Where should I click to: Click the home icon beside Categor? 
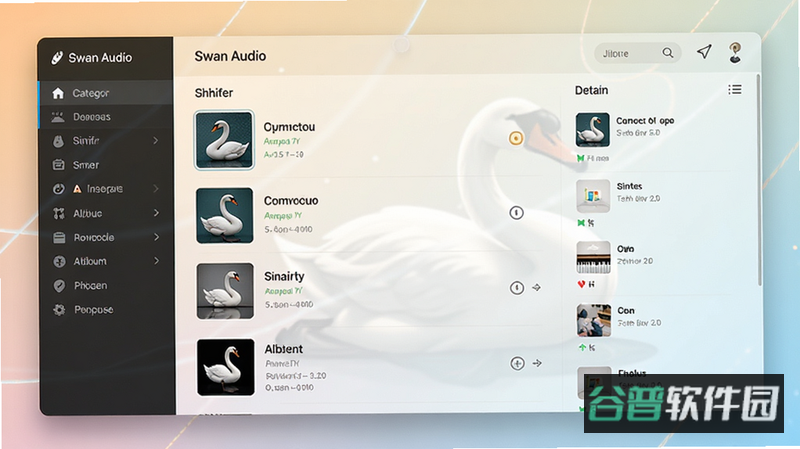coord(58,93)
